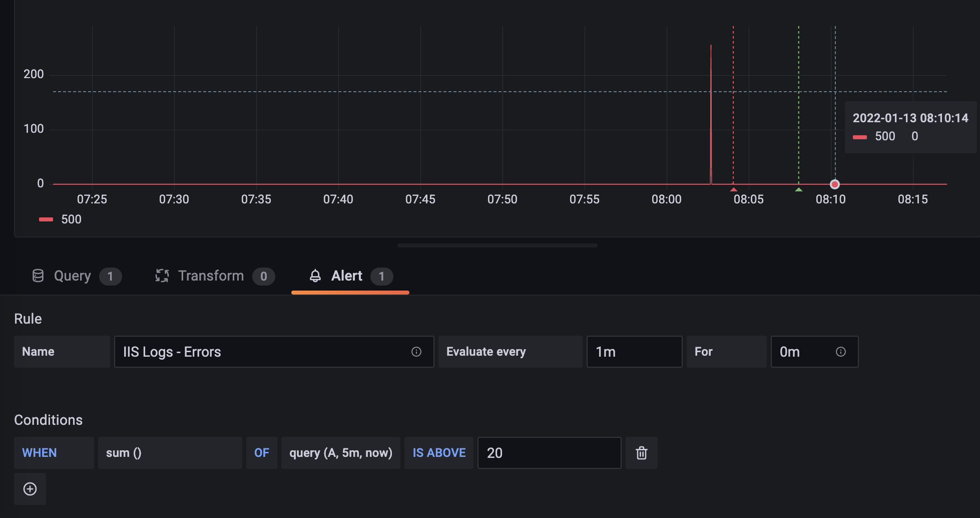Image resolution: width=980 pixels, height=518 pixels.
Task: Click the Transform arrows icon
Action: pos(163,275)
